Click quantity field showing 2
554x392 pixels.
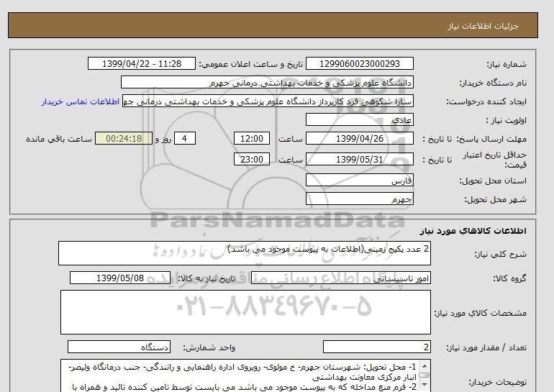point(376,347)
